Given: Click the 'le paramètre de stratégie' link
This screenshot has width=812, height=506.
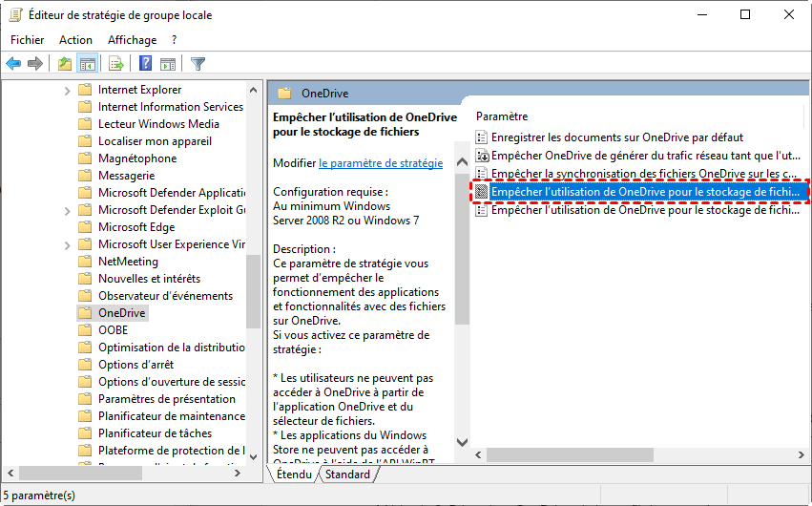Looking at the screenshot, I should (381, 163).
